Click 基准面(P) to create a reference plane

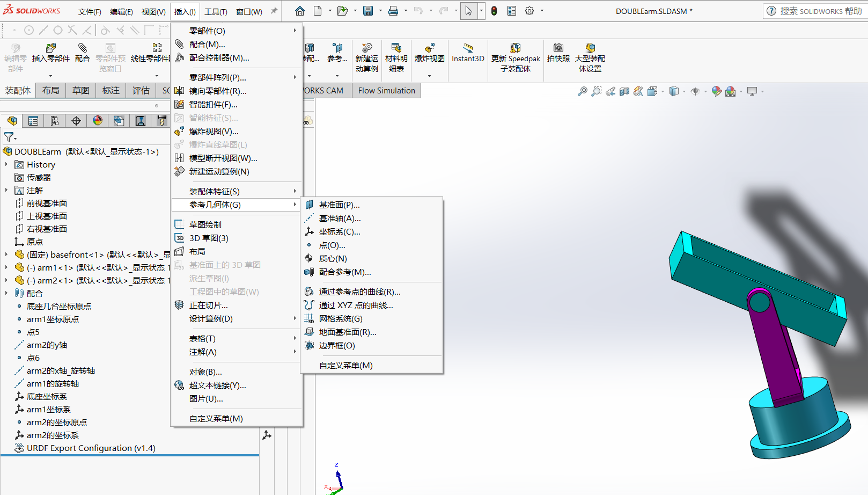coord(339,204)
